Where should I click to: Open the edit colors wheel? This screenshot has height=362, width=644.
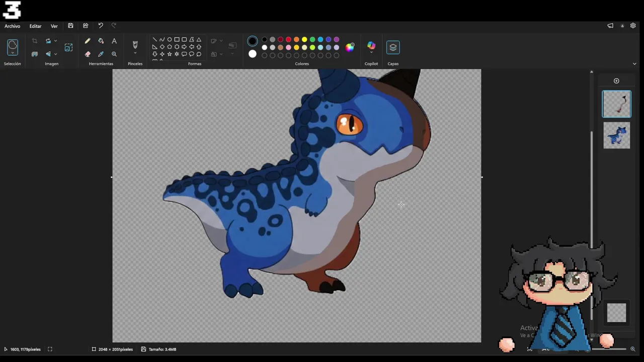(x=350, y=47)
